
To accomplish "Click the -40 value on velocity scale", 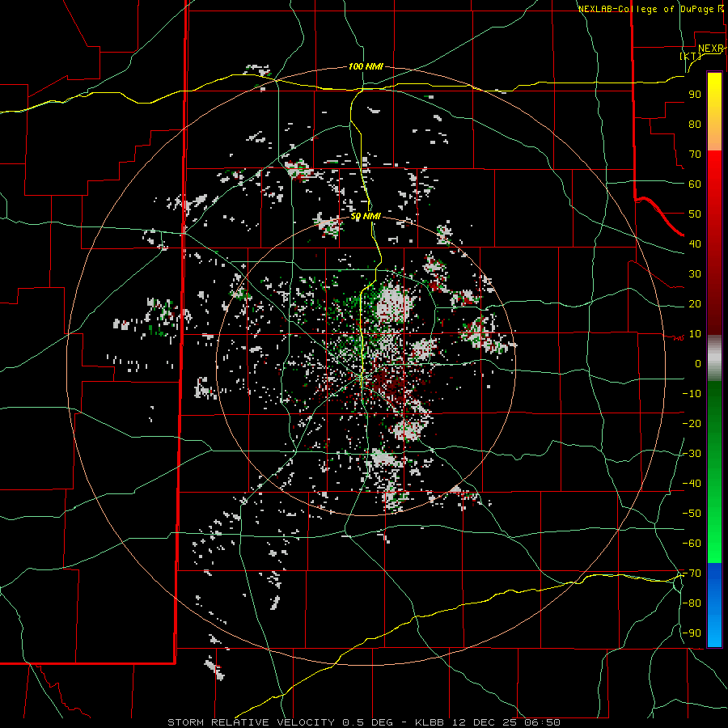I will coord(692,484).
